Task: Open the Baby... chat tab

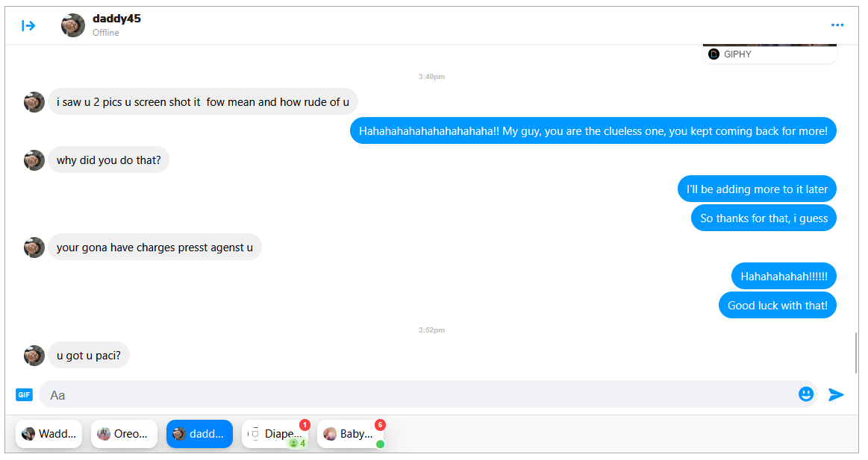Action: point(350,434)
